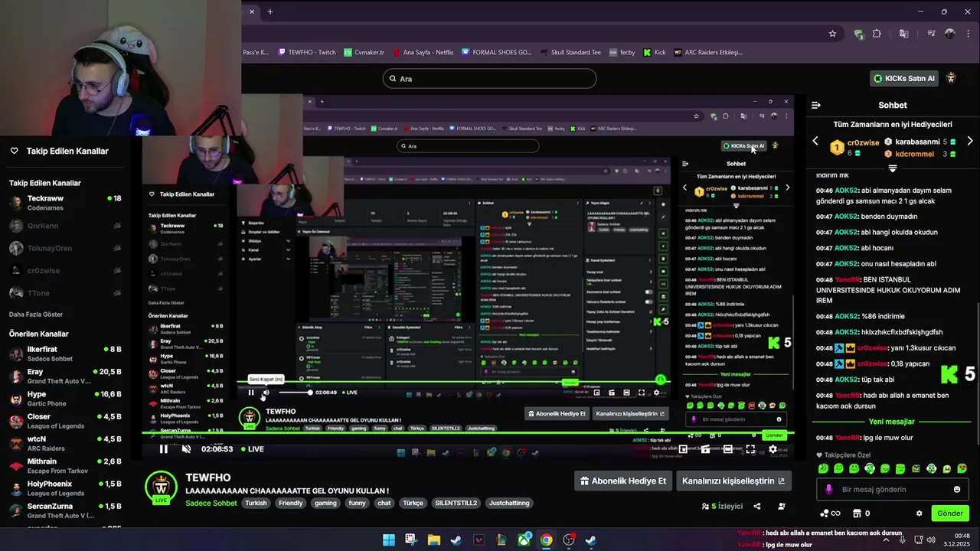This screenshot has height=551, width=980.
Task: Open Hype Gartic Phone channel
Action: [x=65, y=399]
